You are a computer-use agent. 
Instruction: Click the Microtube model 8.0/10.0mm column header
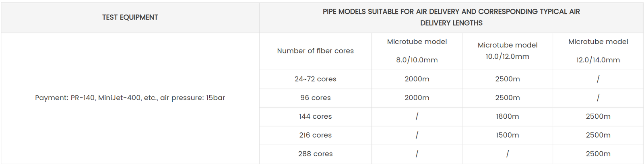pyautogui.click(x=417, y=51)
